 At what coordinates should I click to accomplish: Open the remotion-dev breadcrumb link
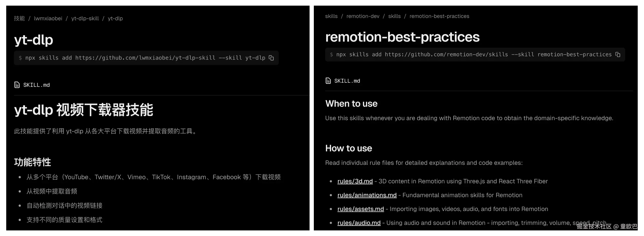coord(363,16)
